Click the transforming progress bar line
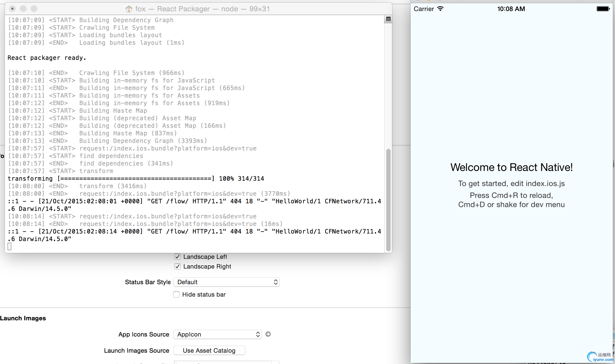The height and width of the screenshot is (364, 615). 136,178
